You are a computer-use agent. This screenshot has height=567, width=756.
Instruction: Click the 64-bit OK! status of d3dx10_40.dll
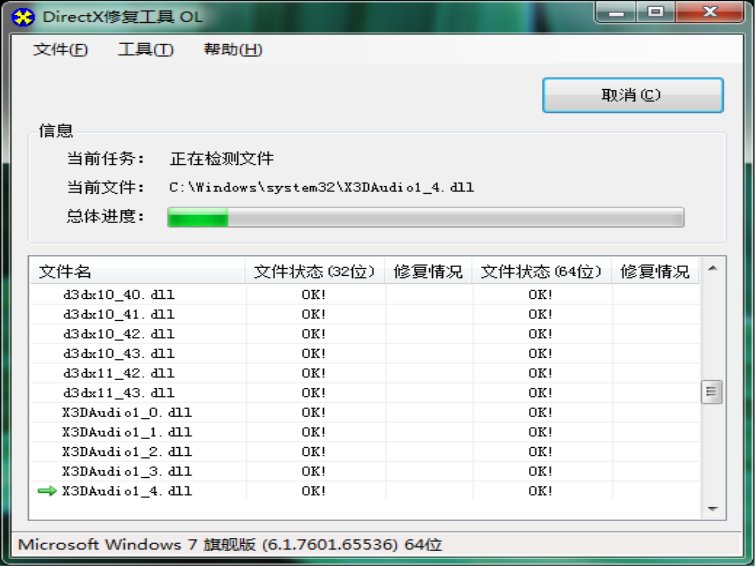click(540, 295)
